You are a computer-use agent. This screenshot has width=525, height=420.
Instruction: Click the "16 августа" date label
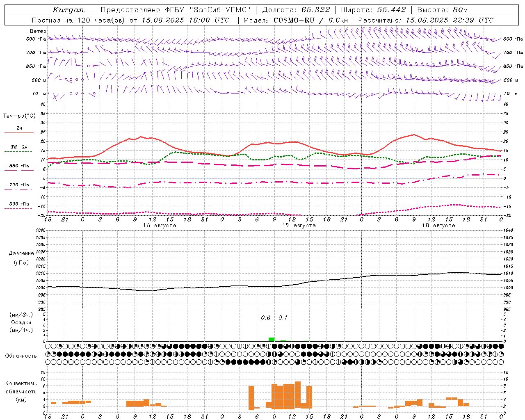(x=160, y=226)
